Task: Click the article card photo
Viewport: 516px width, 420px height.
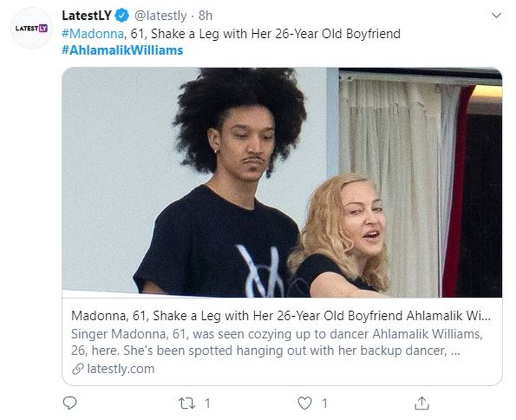Action: 282,182
